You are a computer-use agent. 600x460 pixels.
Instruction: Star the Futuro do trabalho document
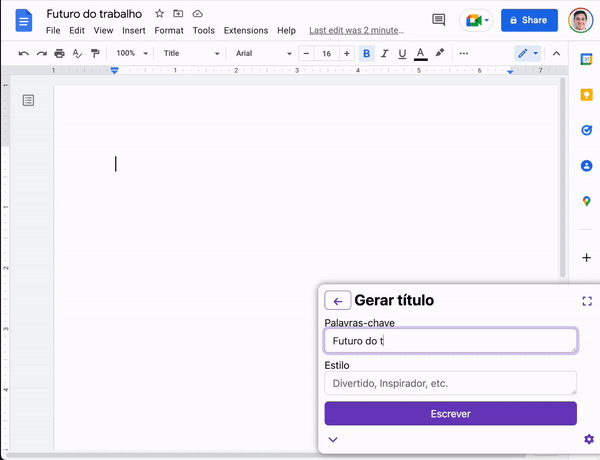point(159,14)
